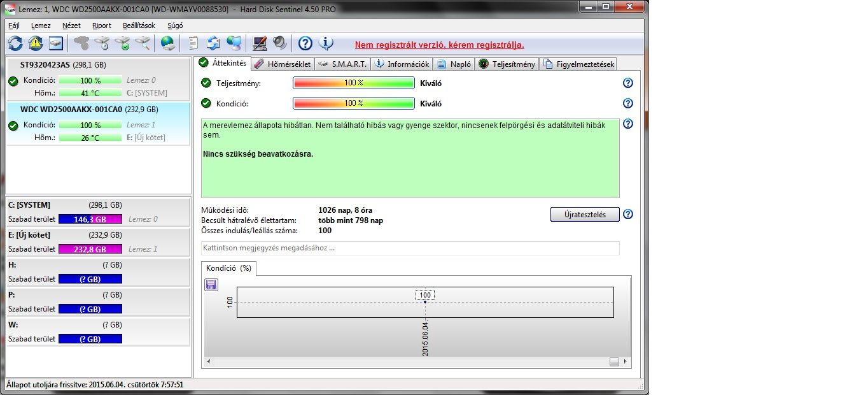Viewport: 868px width, 395px height.
Task: Click the monitor with pen toolbar icon
Action: coord(260,43)
